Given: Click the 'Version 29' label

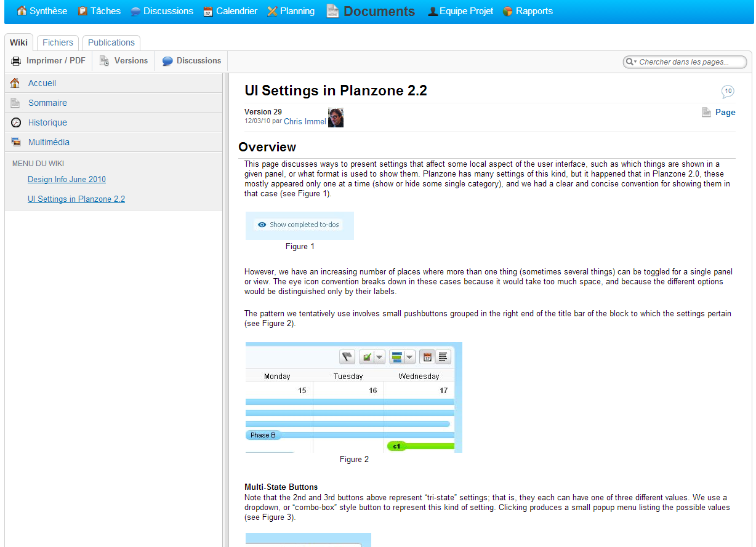Looking at the screenshot, I should [x=263, y=112].
